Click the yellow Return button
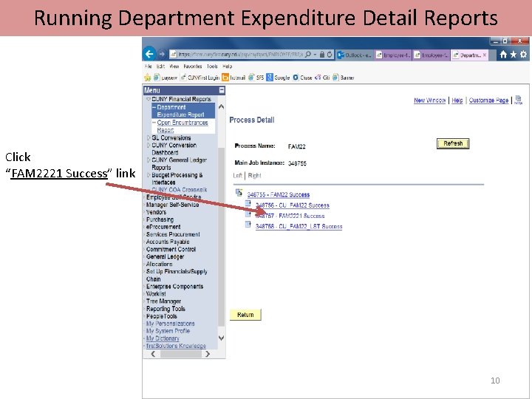Viewport: 532px width, 399px height. pos(245,315)
